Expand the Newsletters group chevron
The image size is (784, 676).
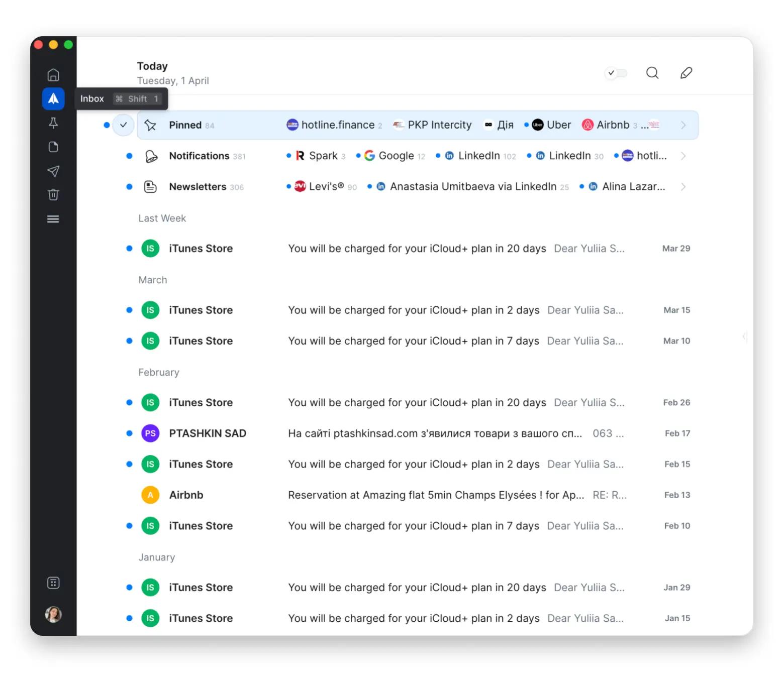[683, 187]
